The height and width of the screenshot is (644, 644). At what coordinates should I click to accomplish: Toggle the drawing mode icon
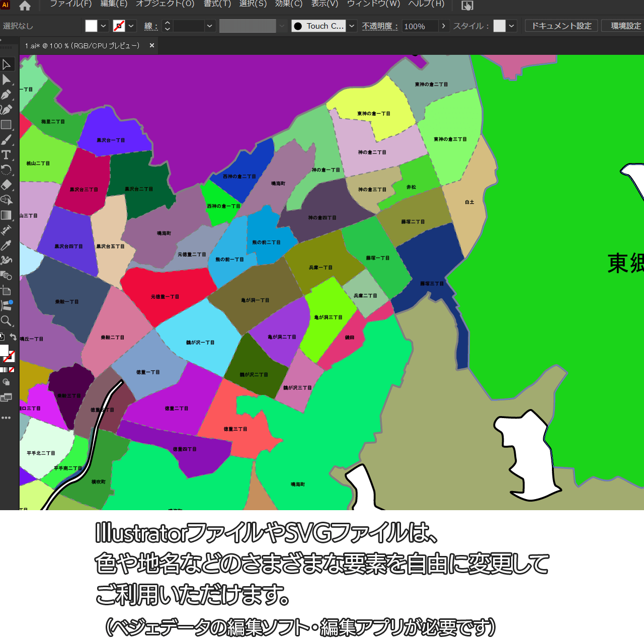7,382
